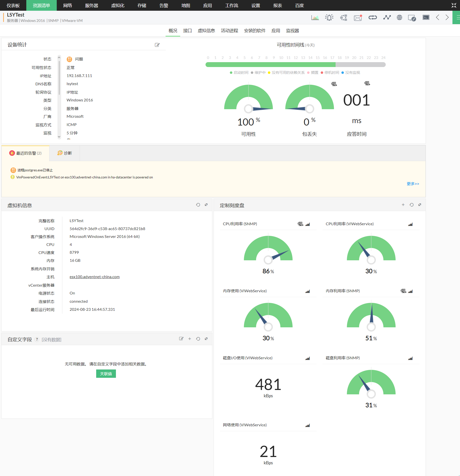Open the esx100.adventnet-china.com host link
This screenshot has height=476, width=460.
(94, 277)
